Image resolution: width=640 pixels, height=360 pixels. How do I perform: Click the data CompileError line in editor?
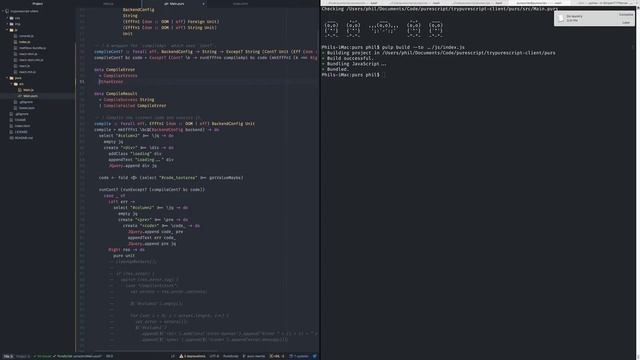114,69
